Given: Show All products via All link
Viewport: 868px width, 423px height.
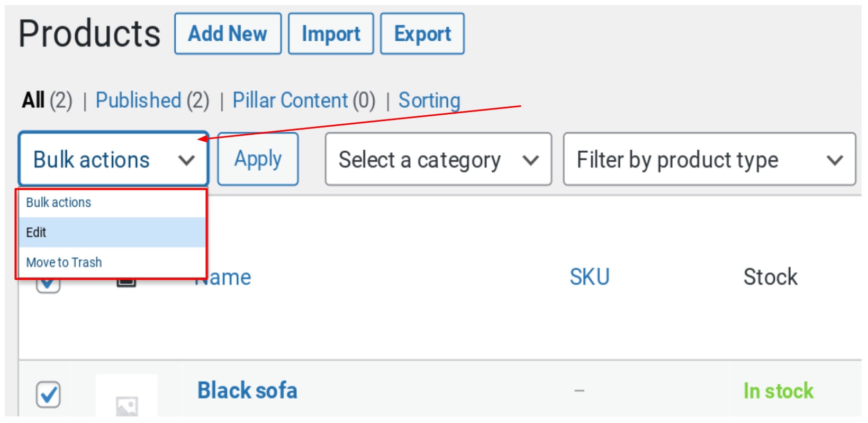Looking at the screenshot, I should point(33,100).
